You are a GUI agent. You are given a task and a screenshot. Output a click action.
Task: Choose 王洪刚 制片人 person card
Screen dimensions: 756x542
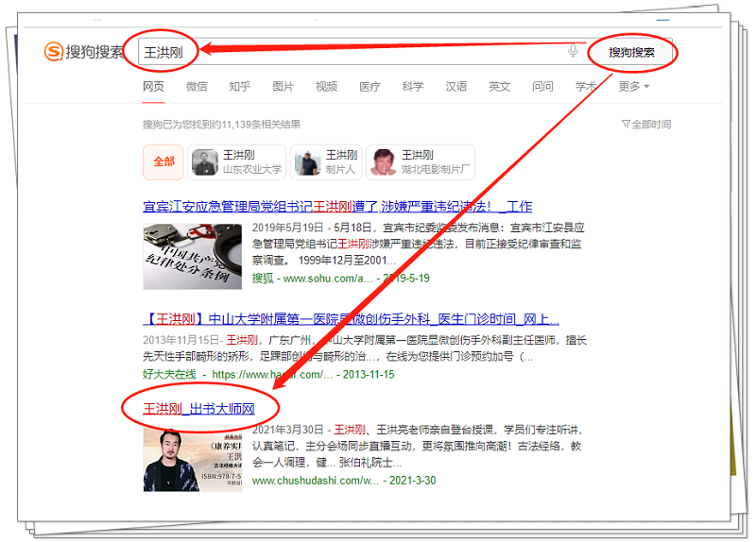(x=326, y=161)
